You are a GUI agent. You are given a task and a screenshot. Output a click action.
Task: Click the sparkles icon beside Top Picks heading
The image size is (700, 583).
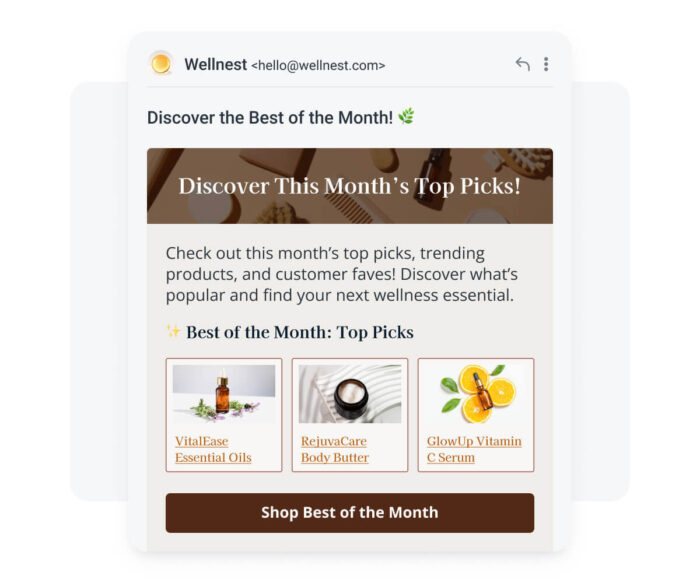coord(173,331)
